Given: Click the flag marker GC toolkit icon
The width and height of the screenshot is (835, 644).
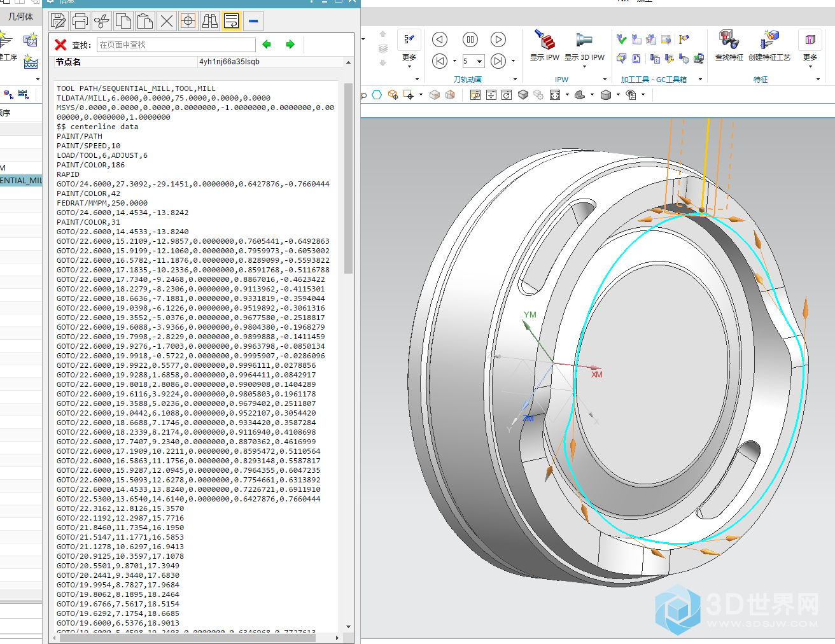Looking at the screenshot, I should click(684, 39).
